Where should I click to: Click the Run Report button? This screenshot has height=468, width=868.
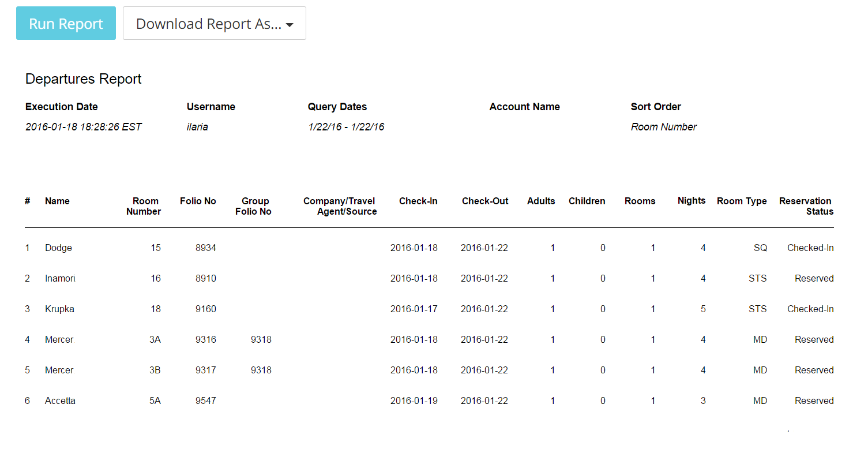66,23
